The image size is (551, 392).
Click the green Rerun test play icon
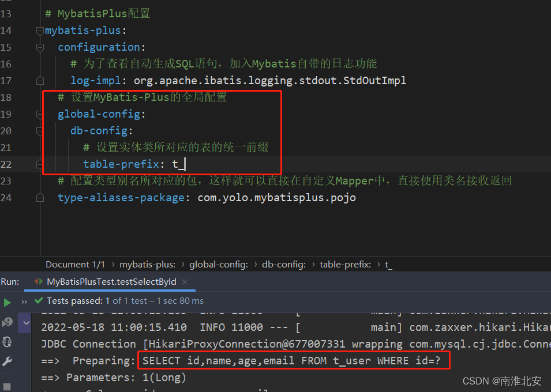click(x=7, y=302)
